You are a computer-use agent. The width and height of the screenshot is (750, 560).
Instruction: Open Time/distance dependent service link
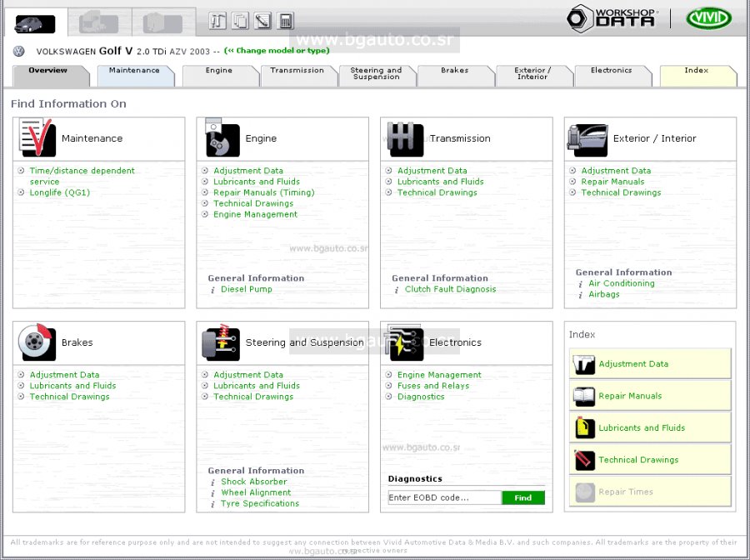click(x=82, y=176)
